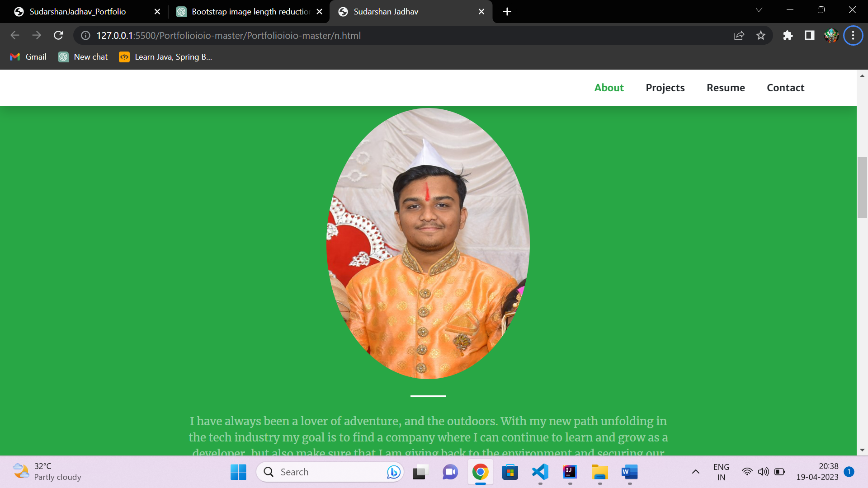This screenshot has height=488, width=868.
Task: Open the Gmail bookmark
Action: (x=28, y=57)
